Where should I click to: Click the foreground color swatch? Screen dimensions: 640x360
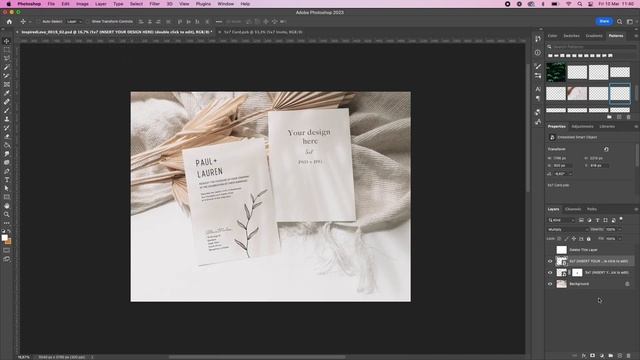tap(4, 238)
